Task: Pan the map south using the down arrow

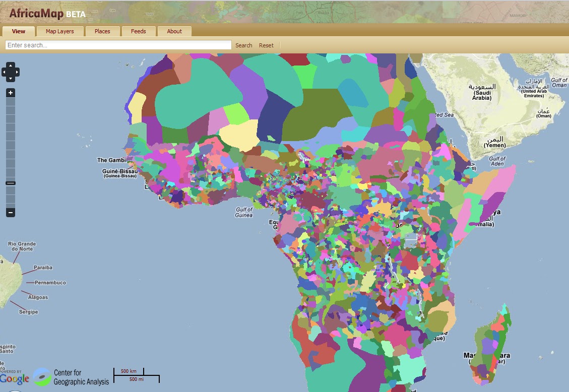Action: click(10, 79)
